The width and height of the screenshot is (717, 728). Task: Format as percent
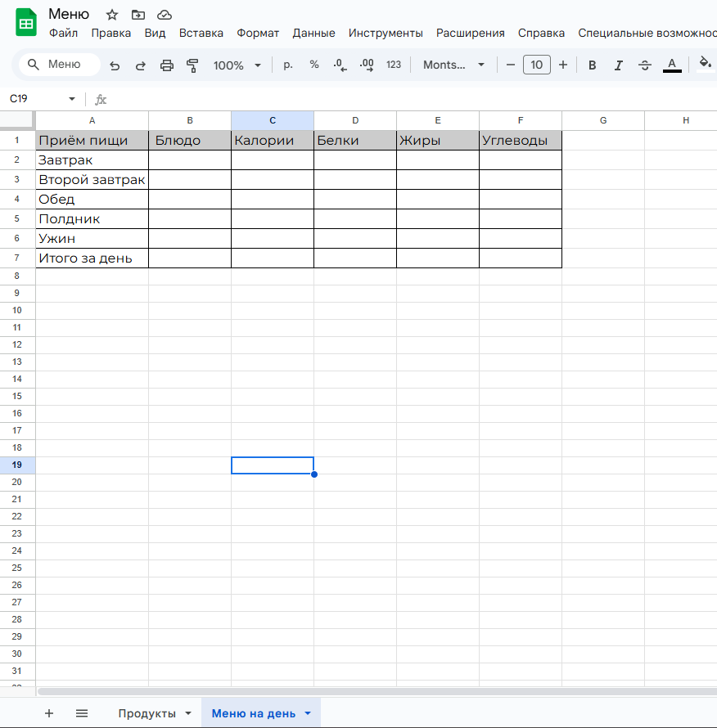314,65
